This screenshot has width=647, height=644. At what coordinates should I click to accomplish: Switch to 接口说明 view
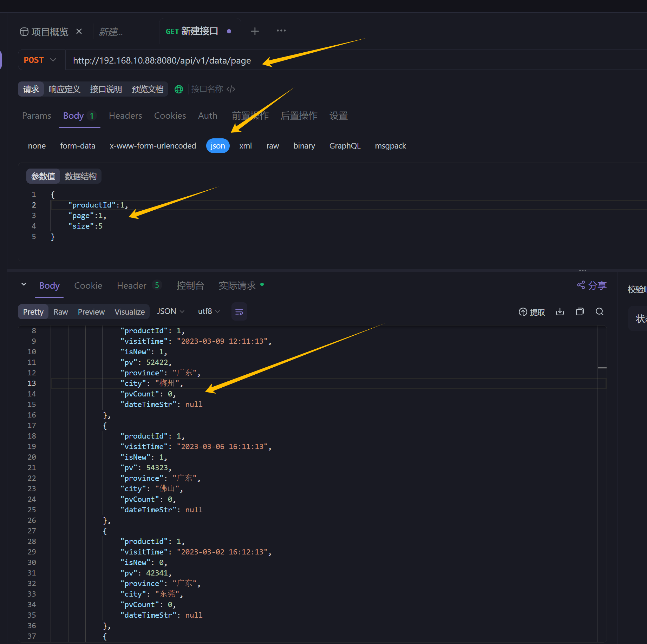point(106,89)
